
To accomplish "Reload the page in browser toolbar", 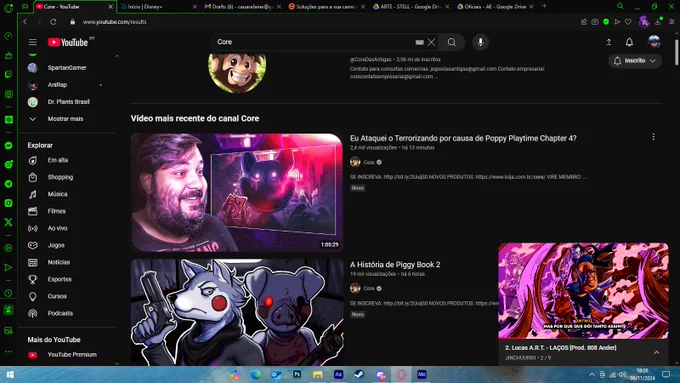I will 53,22.
